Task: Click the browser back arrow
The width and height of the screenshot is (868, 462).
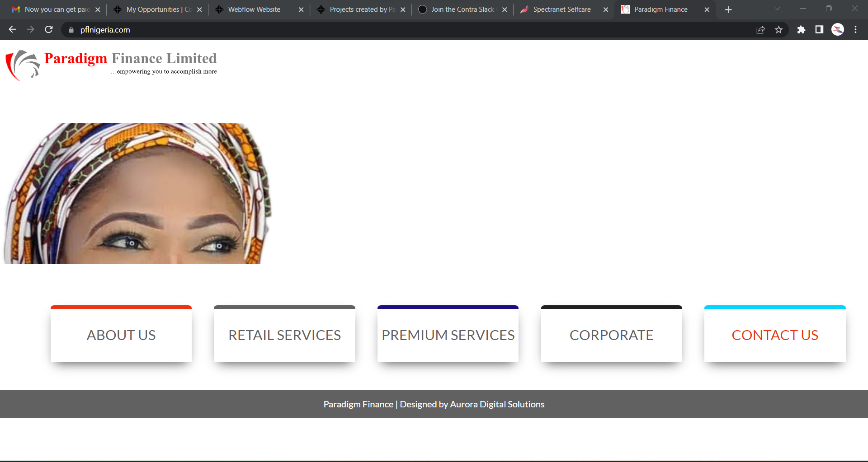Action: point(12,29)
